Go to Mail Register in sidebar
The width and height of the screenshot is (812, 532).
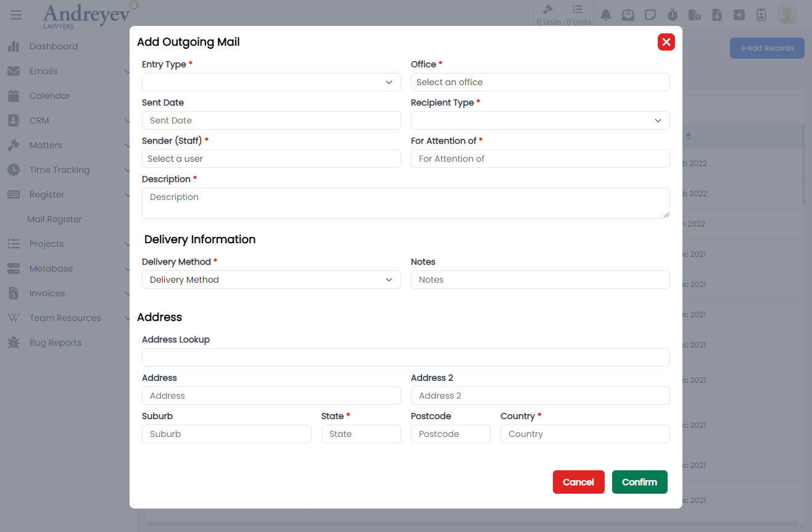pyautogui.click(x=54, y=219)
